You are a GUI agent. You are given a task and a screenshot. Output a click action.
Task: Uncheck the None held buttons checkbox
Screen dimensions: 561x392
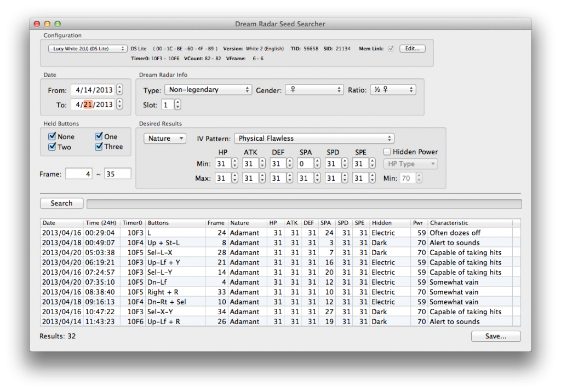[x=52, y=136]
